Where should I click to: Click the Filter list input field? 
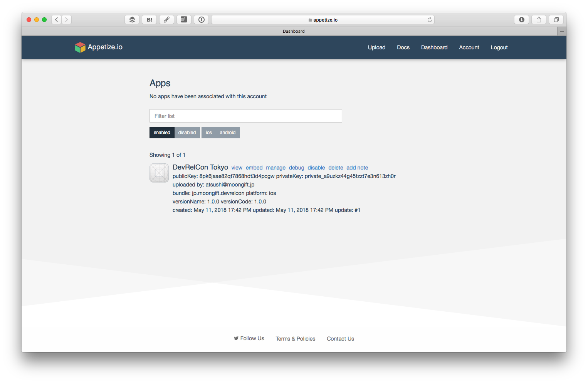(246, 116)
